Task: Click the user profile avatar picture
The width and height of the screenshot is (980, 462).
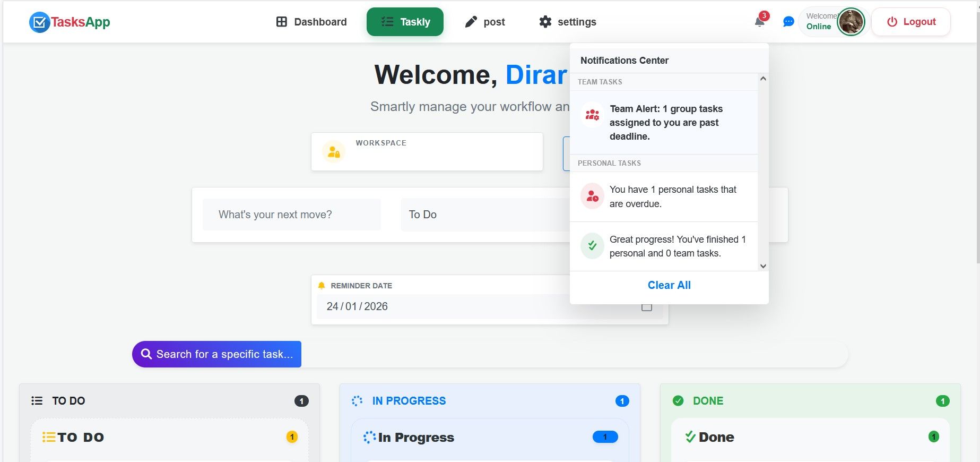Action: tap(851, 22)
